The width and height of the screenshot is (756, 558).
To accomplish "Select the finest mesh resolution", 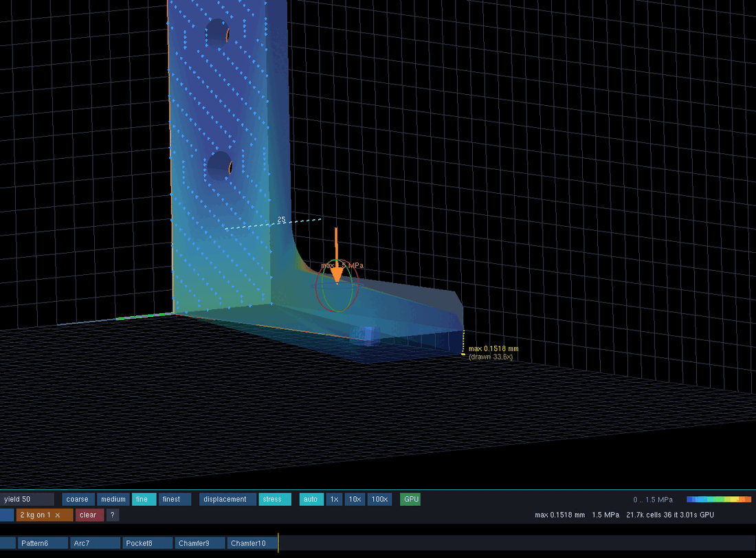I will (x=175, y=499).
